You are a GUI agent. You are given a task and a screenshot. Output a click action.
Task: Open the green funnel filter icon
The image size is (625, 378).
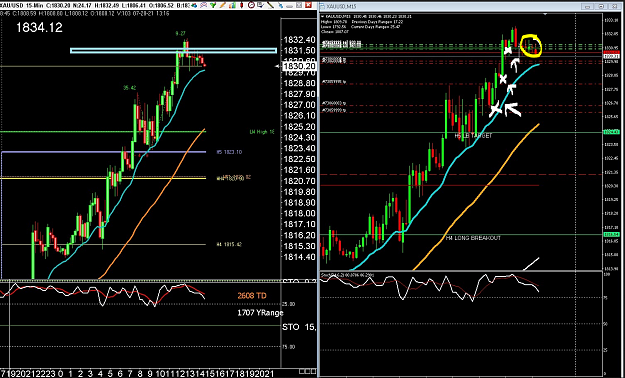[x=213, y=5]
